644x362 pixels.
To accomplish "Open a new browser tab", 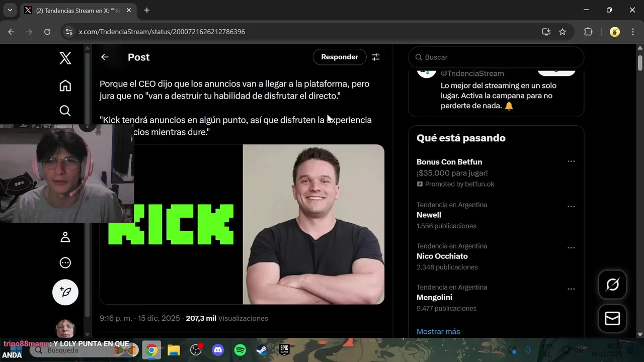I will click(147, 10).
